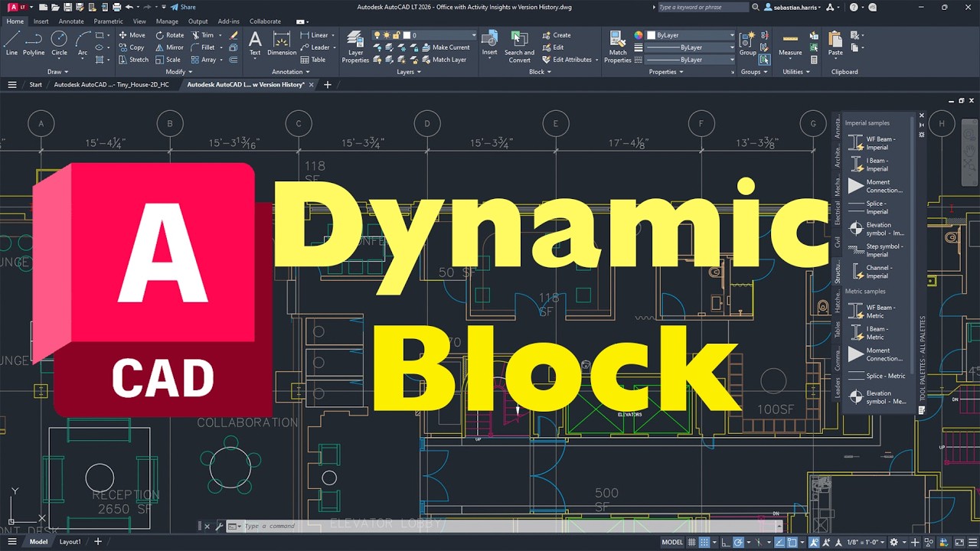Open the Parametric ribbon tab

[x=108, y=21]
